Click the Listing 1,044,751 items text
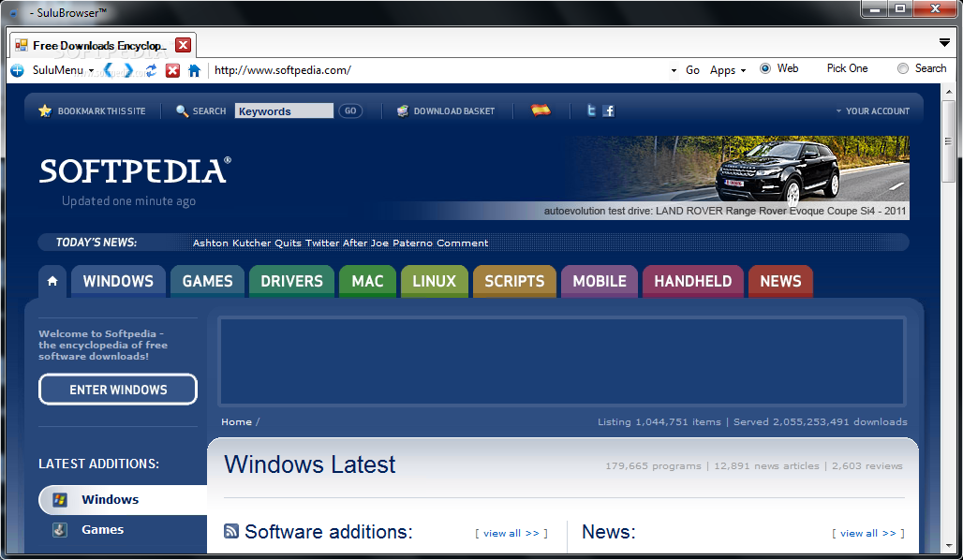This screenshot has height=560, width=963. point(659,421)
